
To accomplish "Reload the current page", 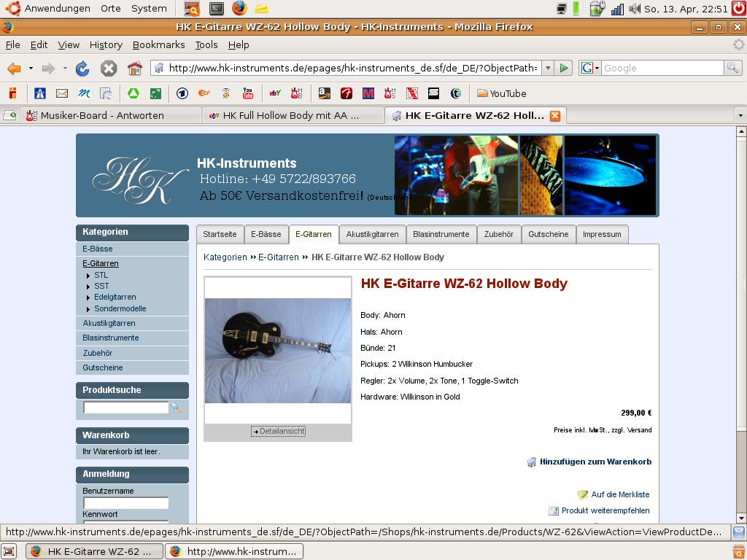I will tap(82, 69).
